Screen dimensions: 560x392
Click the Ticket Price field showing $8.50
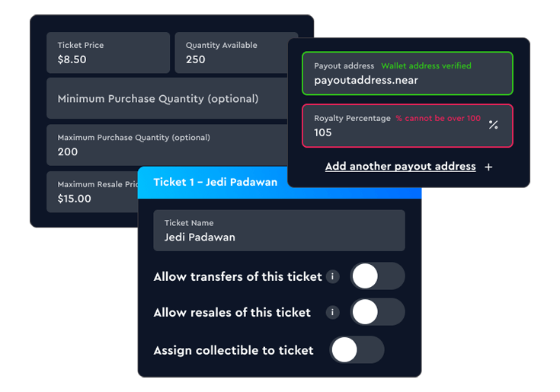point(108,53)
